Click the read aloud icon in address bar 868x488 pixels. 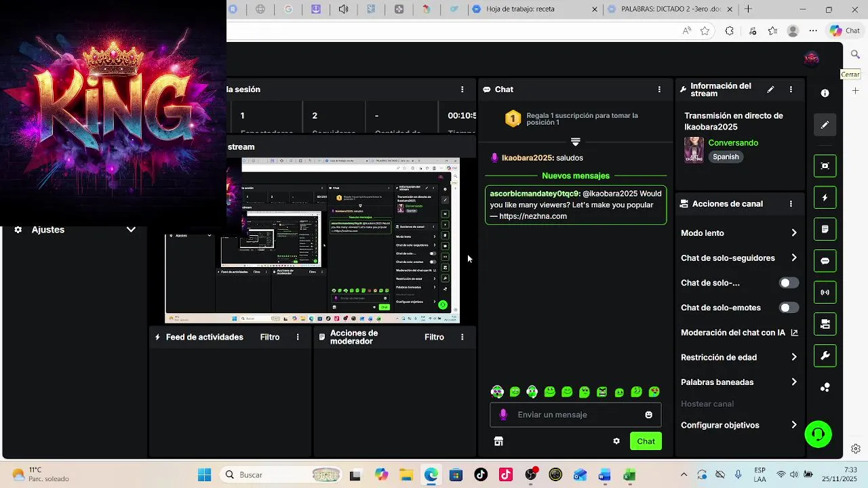click(x=687, y=30)
